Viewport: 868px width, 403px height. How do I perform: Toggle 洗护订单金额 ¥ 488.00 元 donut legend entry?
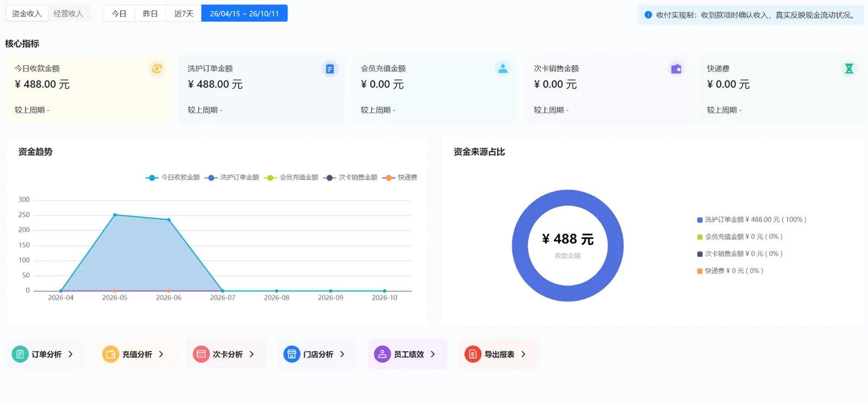752,219
